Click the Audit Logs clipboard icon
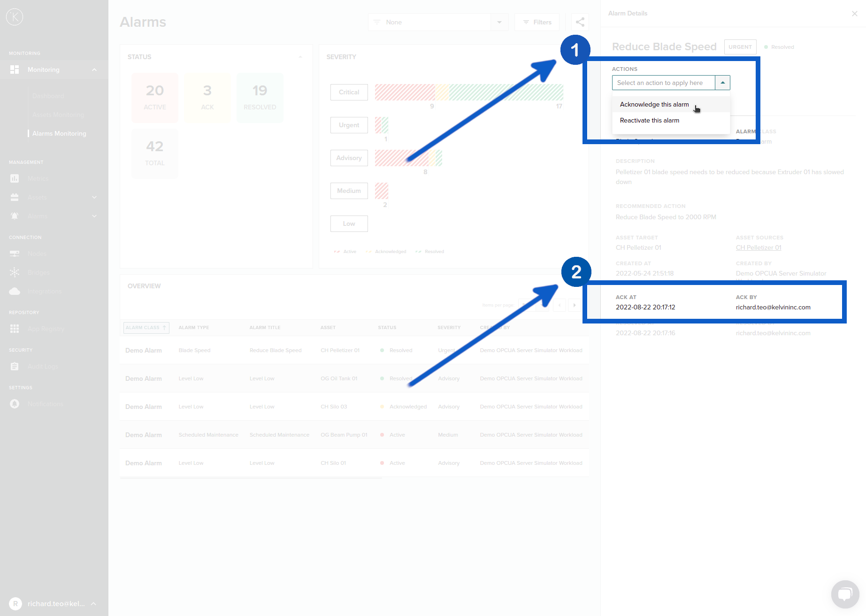866x616 pixels. pyautogui.click(x=15, y=367)
